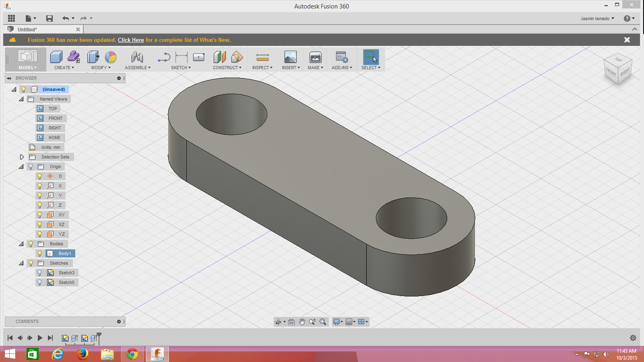The height and width of the screenshot is (362, 644).
Task: Toggle visibility of the XY plane
Action: pos(40,215)
